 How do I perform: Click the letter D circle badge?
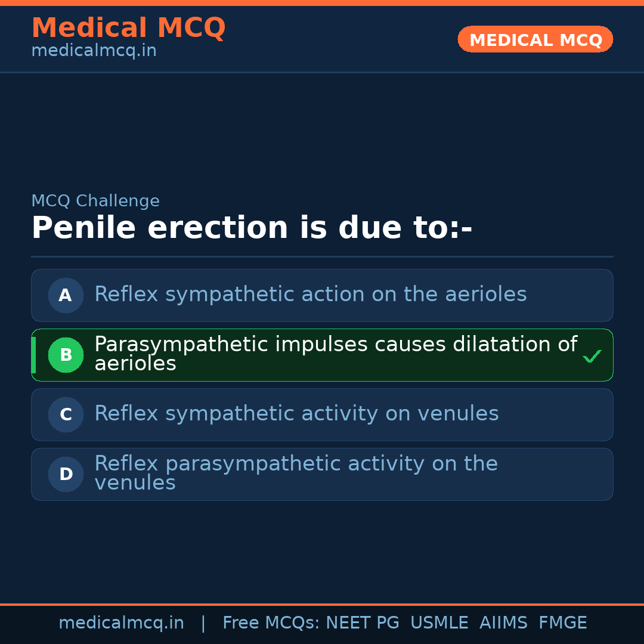pyautogui.click(x=66, y=474)
